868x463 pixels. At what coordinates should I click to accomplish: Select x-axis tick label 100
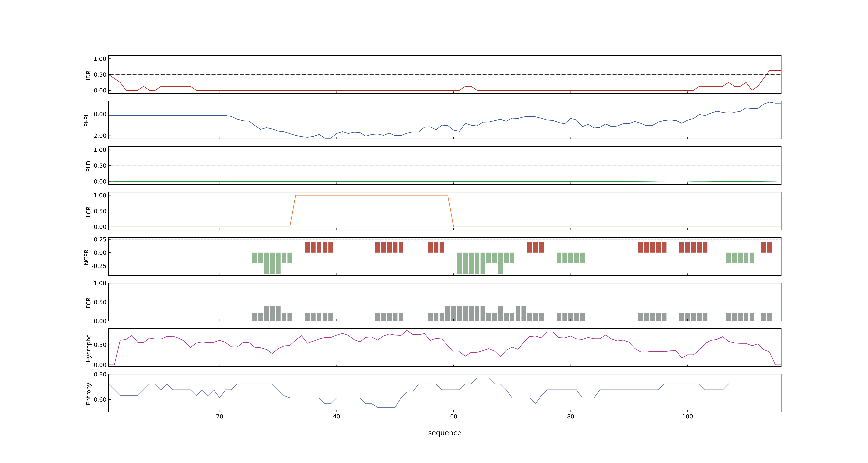(x=687, y=416)
